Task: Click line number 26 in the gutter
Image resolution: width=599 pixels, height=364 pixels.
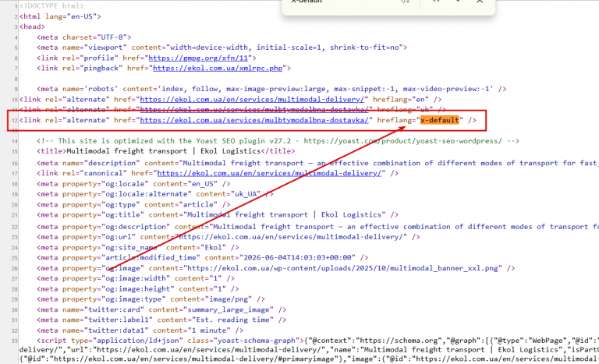Action: pos(15,269)
